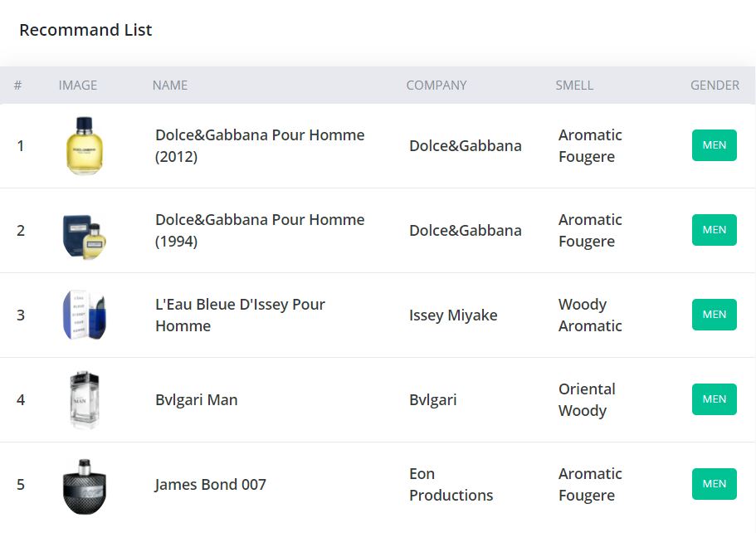Click the MEN button in row 1

point(714,145)
